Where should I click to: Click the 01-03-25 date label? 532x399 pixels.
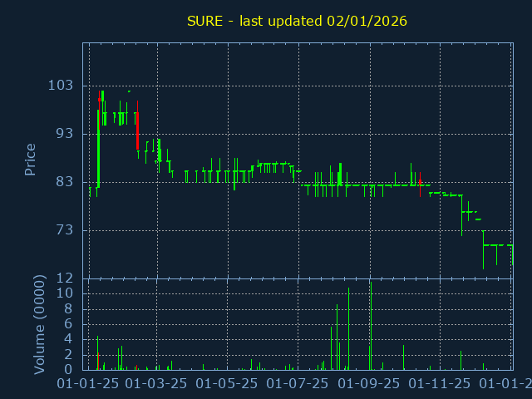pos(158,384)
